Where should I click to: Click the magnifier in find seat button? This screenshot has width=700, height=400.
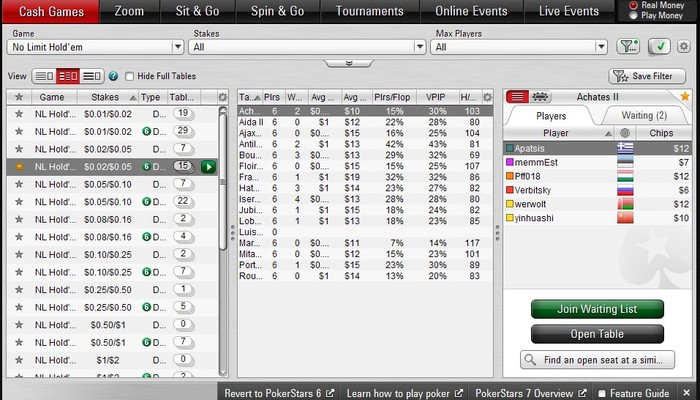point(530,360)
